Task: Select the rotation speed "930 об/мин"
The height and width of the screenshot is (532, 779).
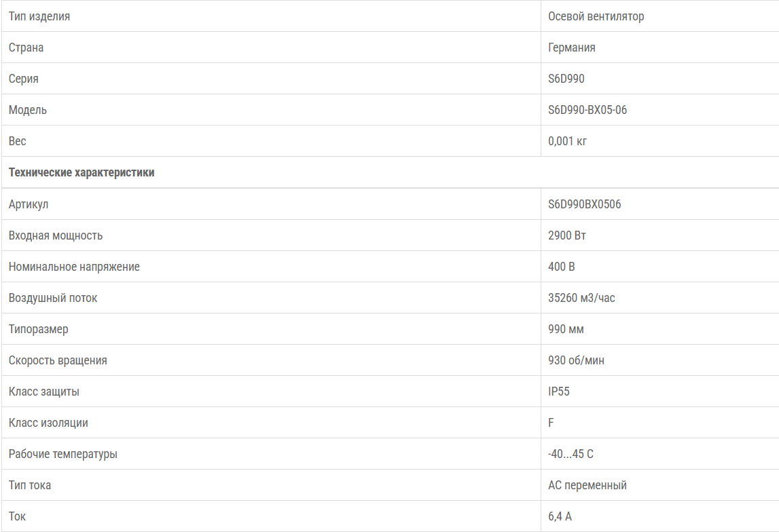Action: [x=576, y=360]
